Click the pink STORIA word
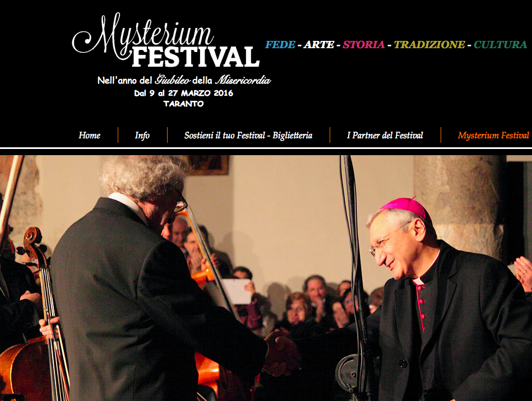The height and width of the screenshot is (401, 532). point(364,44)
